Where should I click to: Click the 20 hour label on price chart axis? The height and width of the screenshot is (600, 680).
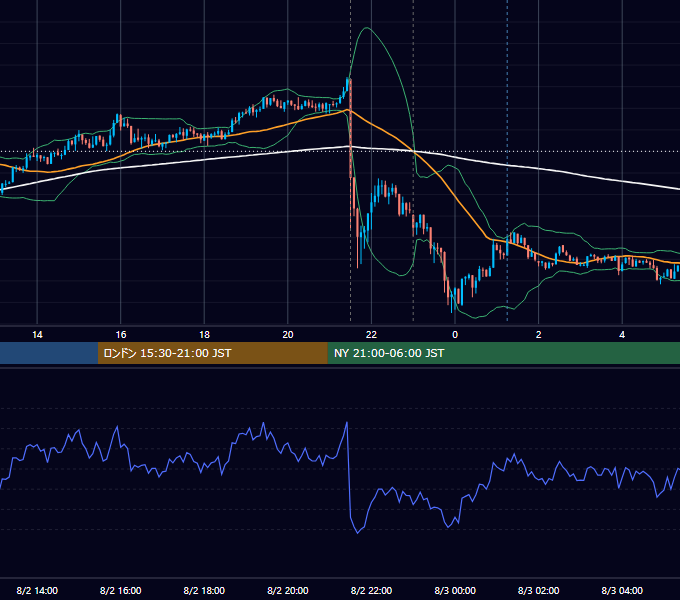tap(288, 335)
